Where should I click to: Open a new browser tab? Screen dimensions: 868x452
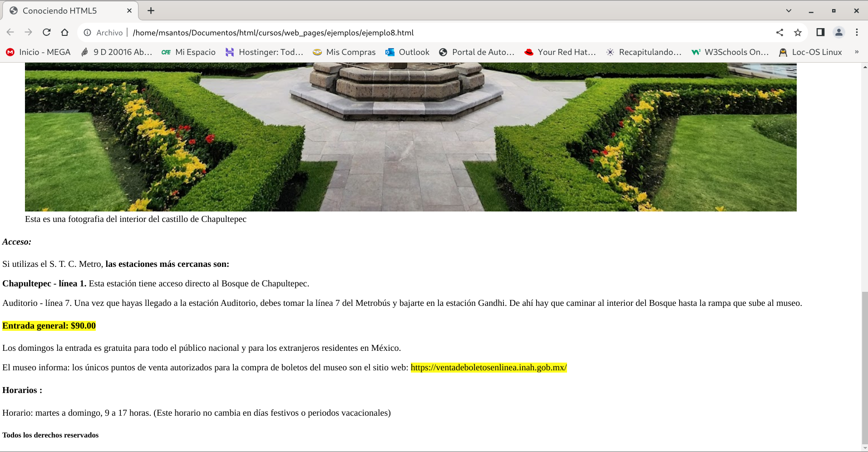(x=151, y=10)
